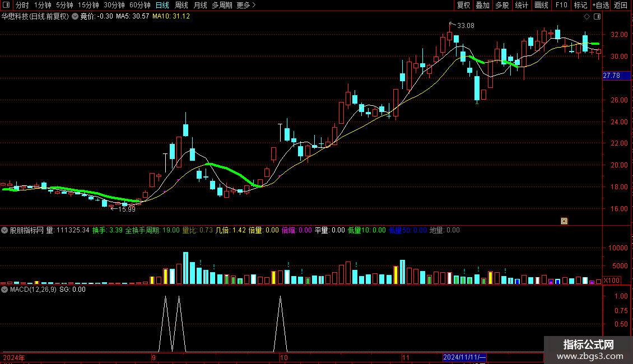Viewport: 633px width, 364px height.
Task: Toggle the side panel icon at chart top-right
Action: 597,17
